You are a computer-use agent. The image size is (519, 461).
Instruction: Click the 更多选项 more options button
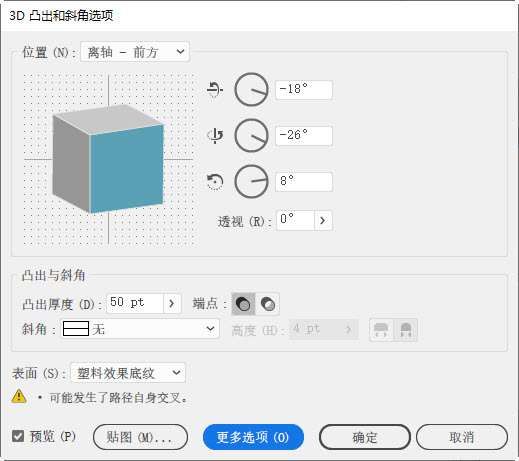pos(253,437)
